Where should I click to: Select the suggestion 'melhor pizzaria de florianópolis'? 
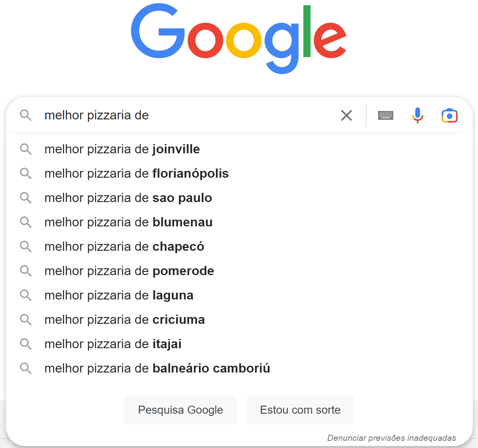pos(136,173)
